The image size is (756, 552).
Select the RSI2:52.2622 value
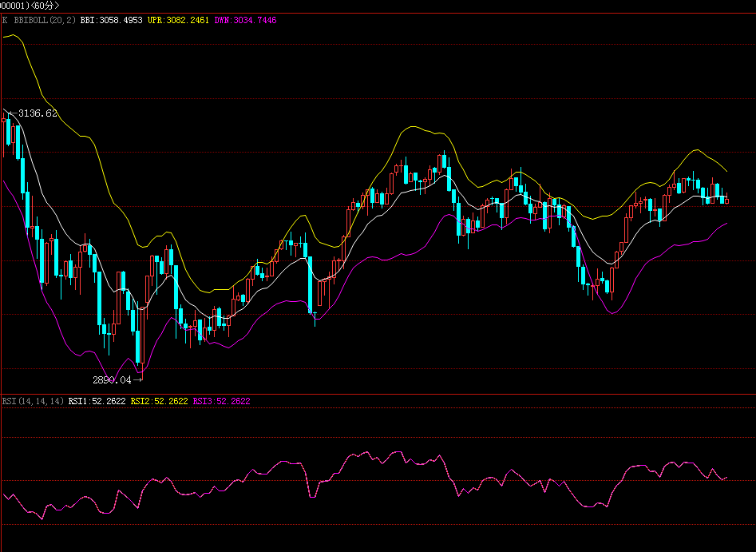[159, 401]
